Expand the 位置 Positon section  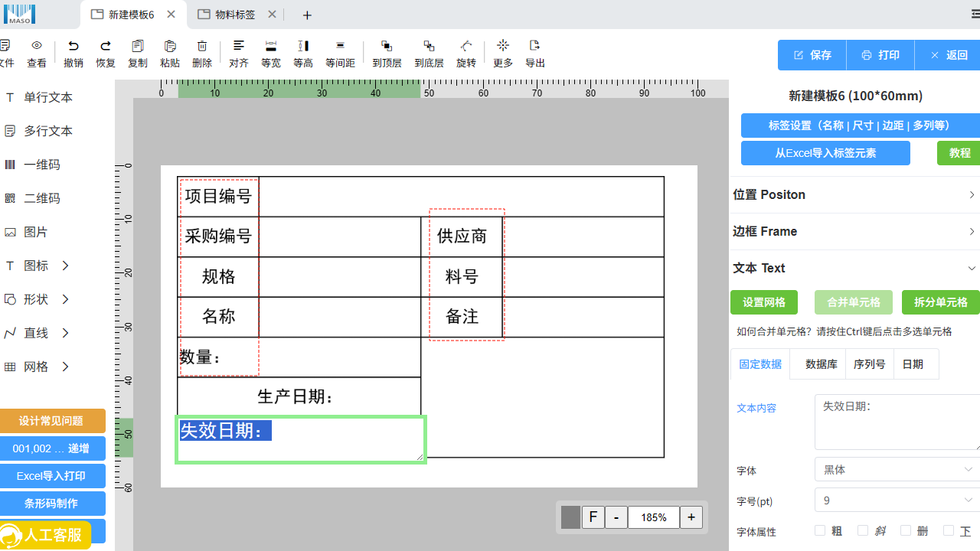854,194
